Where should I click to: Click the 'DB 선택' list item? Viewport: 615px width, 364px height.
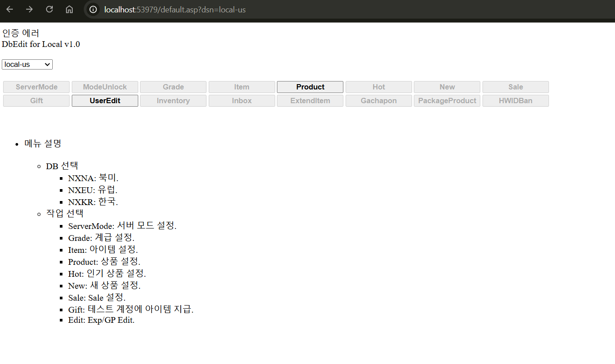coord(62,166)
